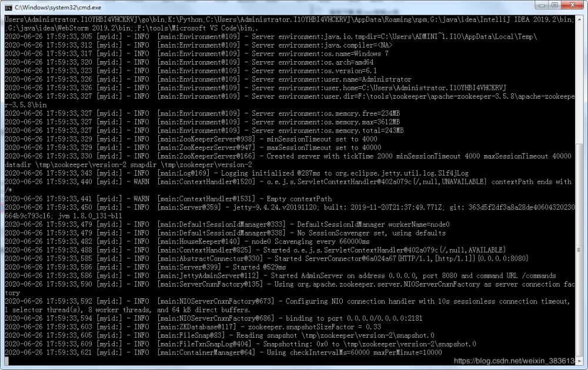Click the vertical scrollbar down arrow
This screenshot has width=588, height=370.
pyautogui.click(x=579, y=361)
